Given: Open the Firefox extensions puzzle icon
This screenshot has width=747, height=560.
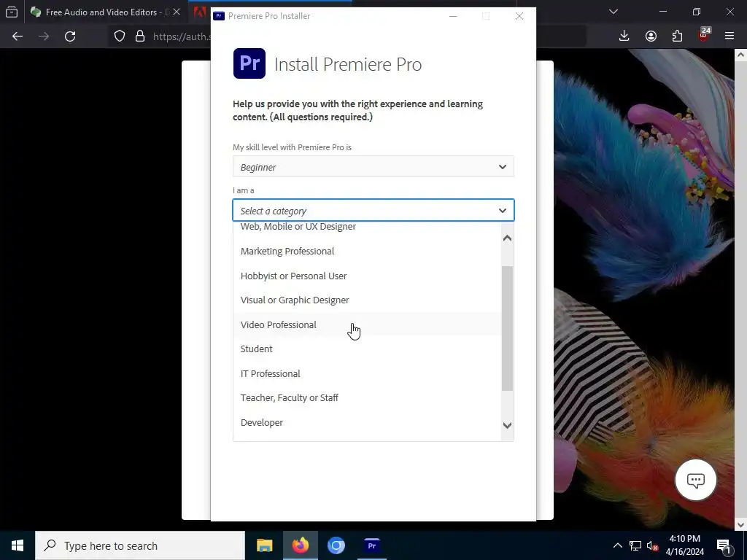Looking at the screenshot, I should tap(677, 36).
